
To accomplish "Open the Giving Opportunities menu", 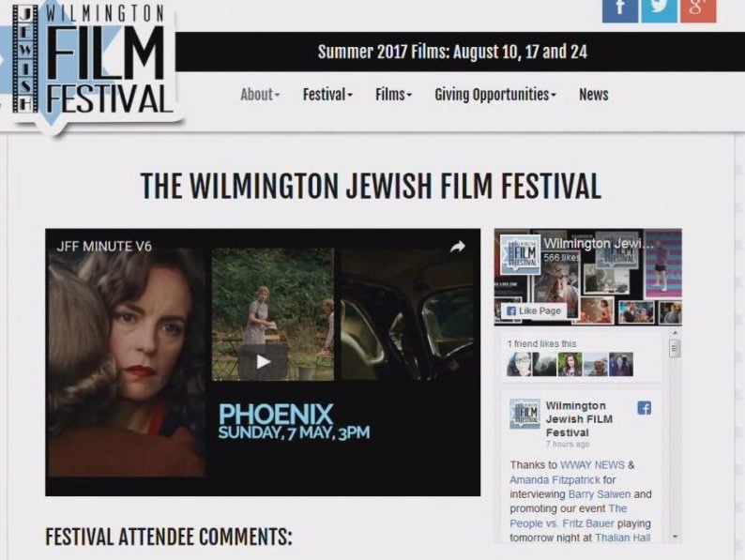I will coord(495,95).
